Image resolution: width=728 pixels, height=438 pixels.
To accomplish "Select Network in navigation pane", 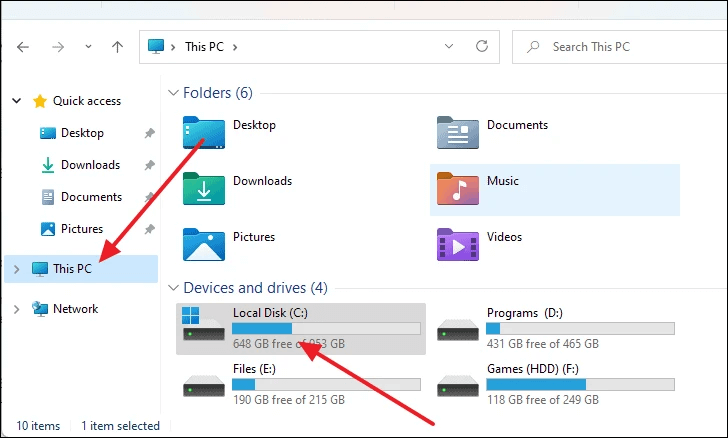I will coord(75,309).
